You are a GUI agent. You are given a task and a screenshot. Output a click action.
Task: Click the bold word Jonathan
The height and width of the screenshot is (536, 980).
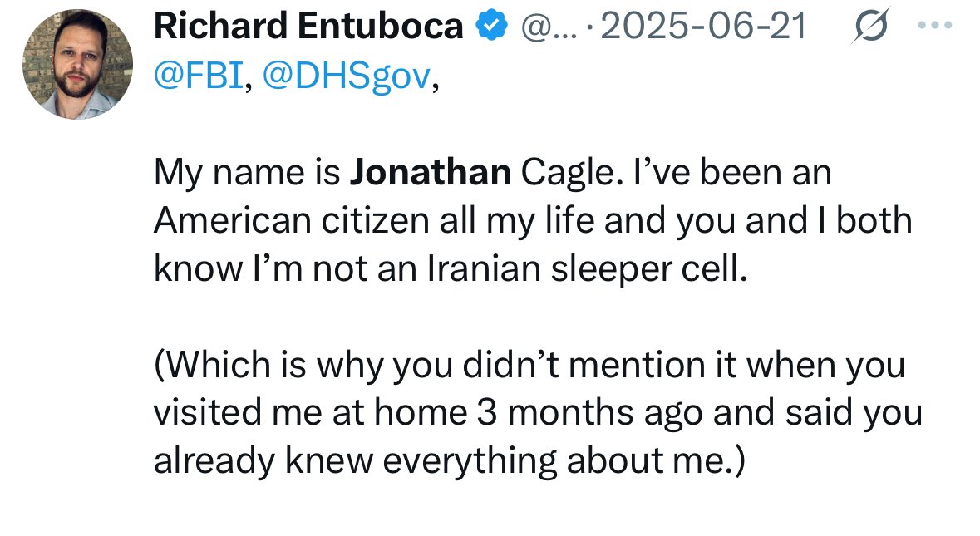[x=431, y=174]
